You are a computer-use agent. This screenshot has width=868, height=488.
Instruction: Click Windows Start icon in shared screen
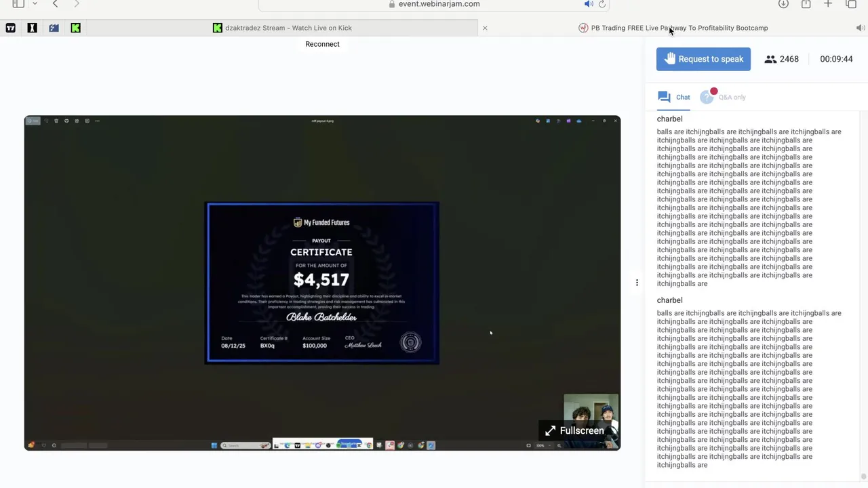[x=214, y=445]
